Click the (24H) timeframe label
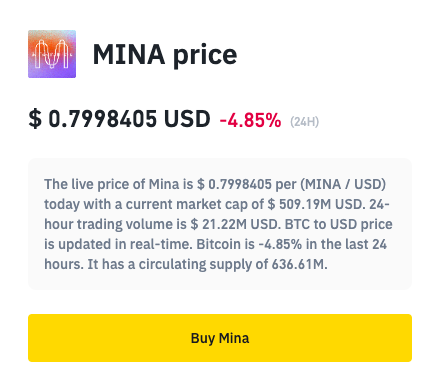The width and height of the screenshot is (442, 392). (304, 122)
